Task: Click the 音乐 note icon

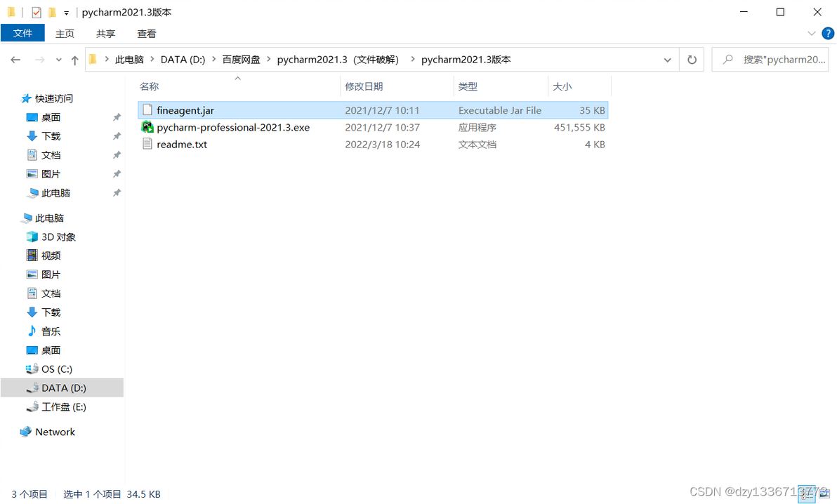Action: coord(32,331)
